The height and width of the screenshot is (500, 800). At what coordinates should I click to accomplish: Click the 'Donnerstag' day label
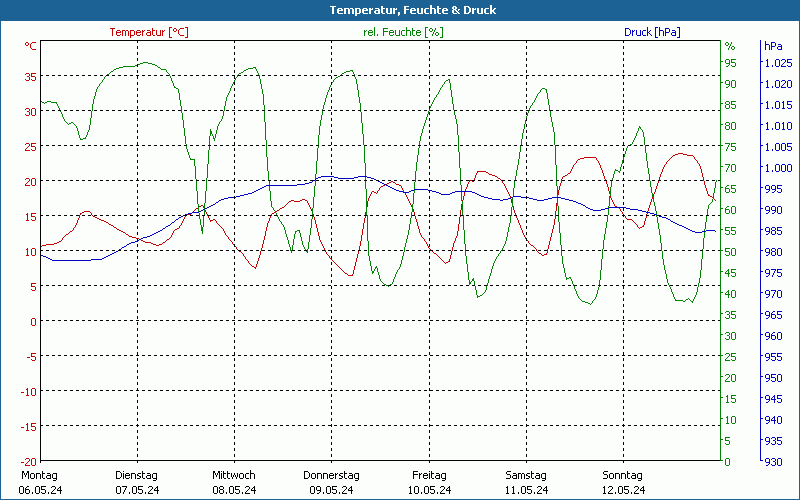pyautogui.click(x=331, y=475)
